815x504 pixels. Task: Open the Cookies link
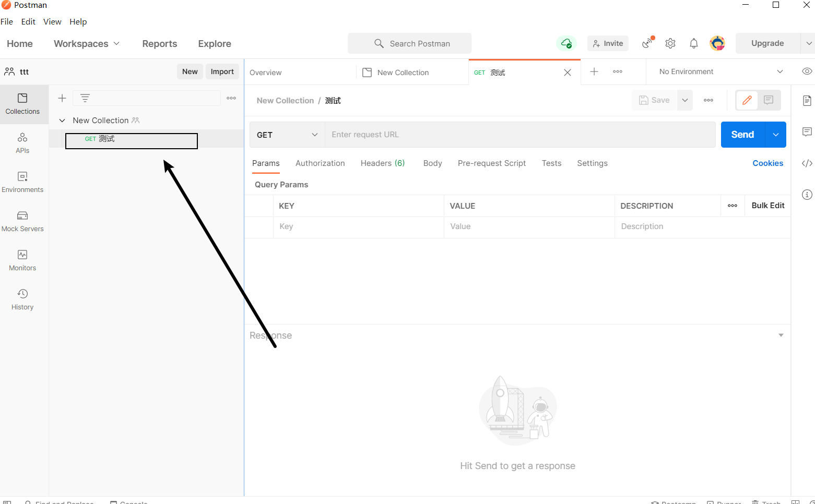[x=767, y=163]
